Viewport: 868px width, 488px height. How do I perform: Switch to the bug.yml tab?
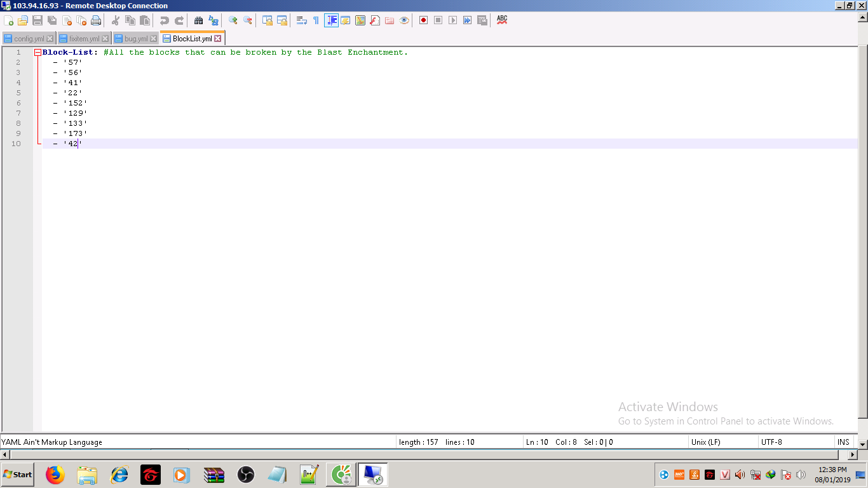(x=135, y=39)
